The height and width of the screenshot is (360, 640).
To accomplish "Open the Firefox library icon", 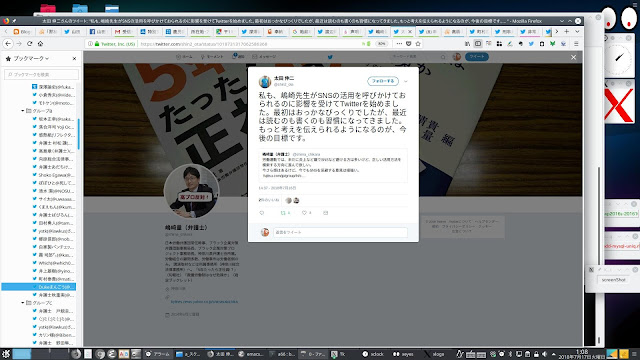I will 468,44.
